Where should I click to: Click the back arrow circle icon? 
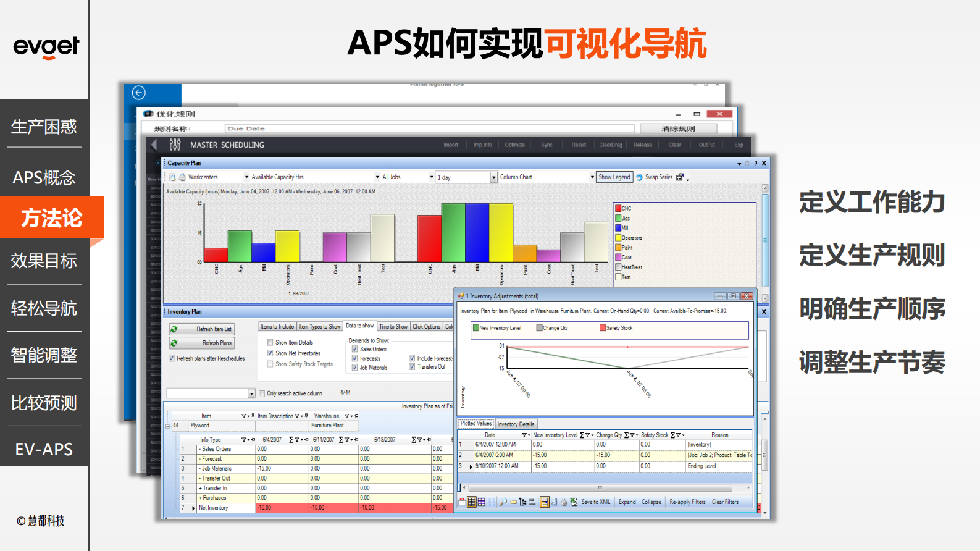(139, 93)
